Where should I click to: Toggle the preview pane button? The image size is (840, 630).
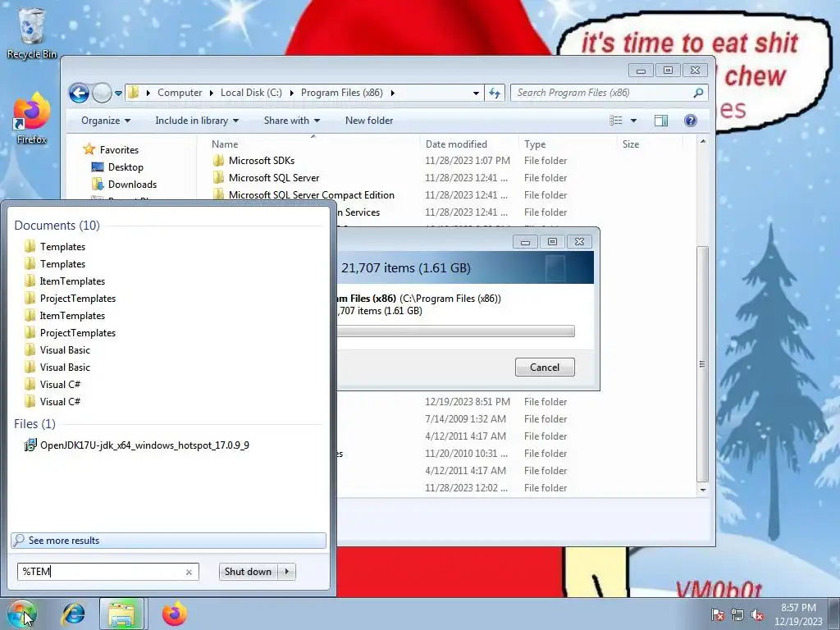click(x=661, y=121)
